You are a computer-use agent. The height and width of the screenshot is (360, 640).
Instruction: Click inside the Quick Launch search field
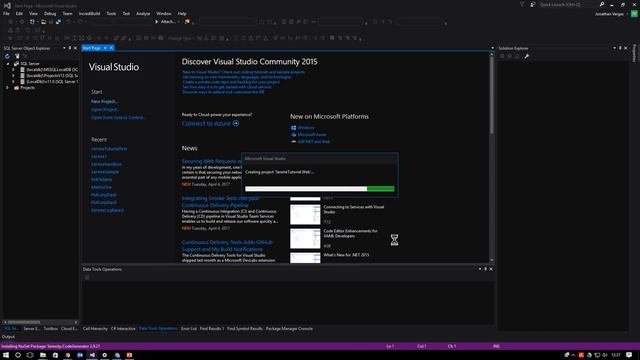[567, 4]
